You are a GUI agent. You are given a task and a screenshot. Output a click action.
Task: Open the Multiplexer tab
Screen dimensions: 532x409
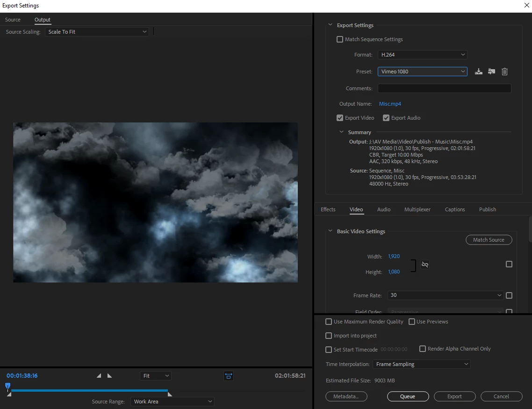(x=417, y=209)
